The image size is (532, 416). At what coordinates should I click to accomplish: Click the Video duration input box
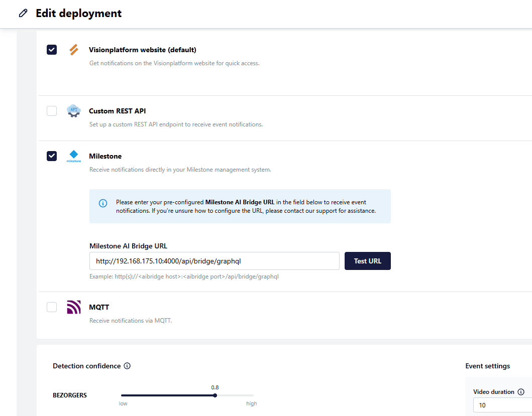(502, 405)
